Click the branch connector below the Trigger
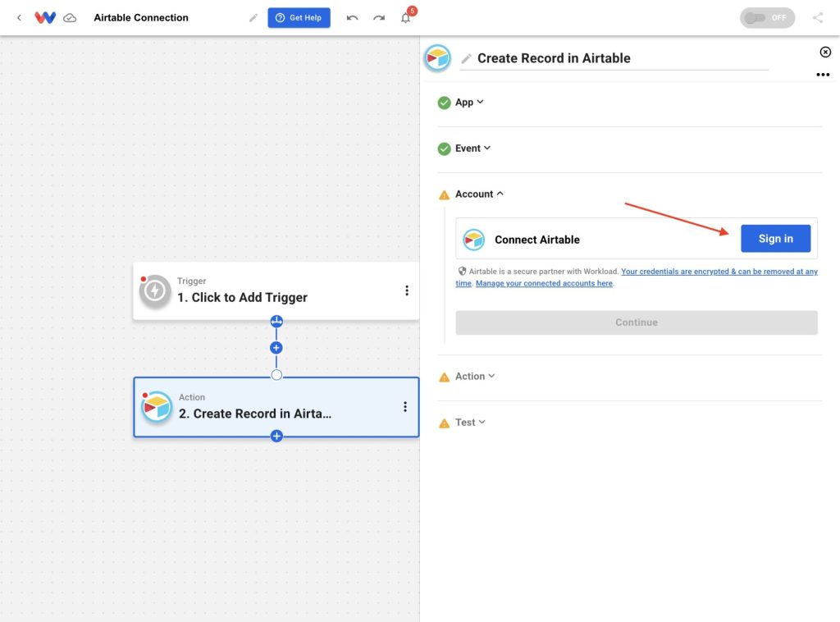 pyautogui.click(x=276, y=322)
